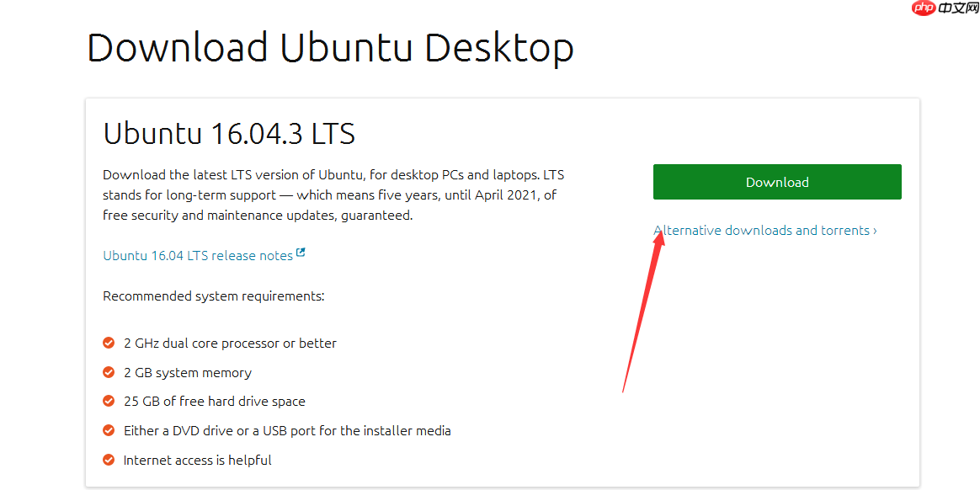Click the green Download button

(x=775, y=181)
